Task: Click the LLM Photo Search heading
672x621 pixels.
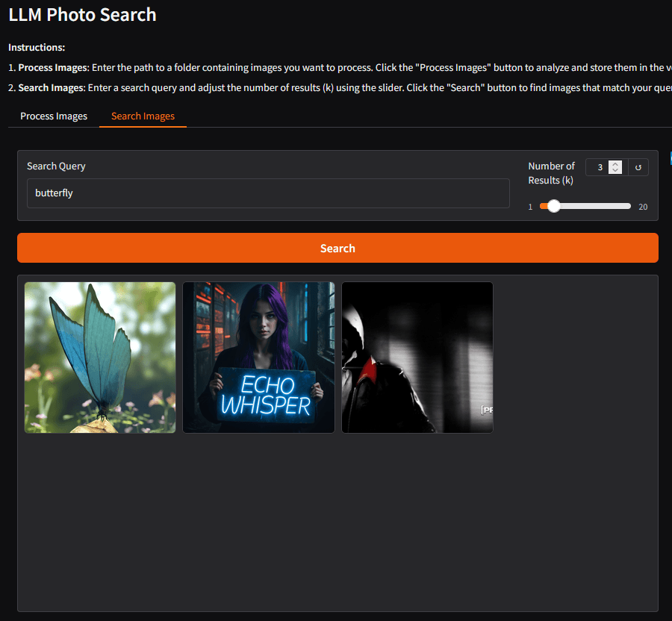Action: click(82, 14)
